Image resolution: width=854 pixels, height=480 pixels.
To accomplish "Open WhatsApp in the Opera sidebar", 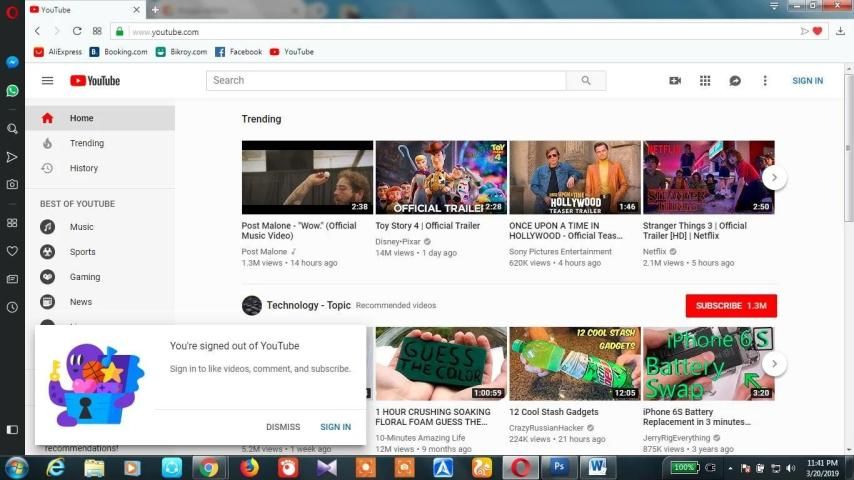I will coord(12,90).
